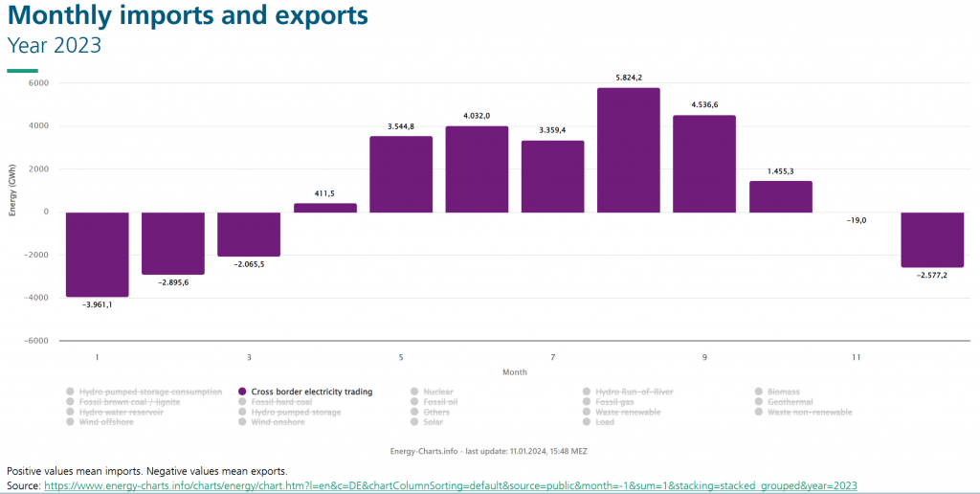Click the Energy (GWh) axis title

pos(11,191)
